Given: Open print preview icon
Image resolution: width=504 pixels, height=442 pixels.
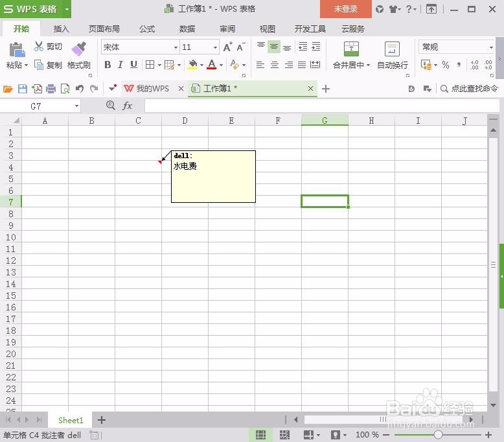Looking at the screenshot, I should 65,89.
